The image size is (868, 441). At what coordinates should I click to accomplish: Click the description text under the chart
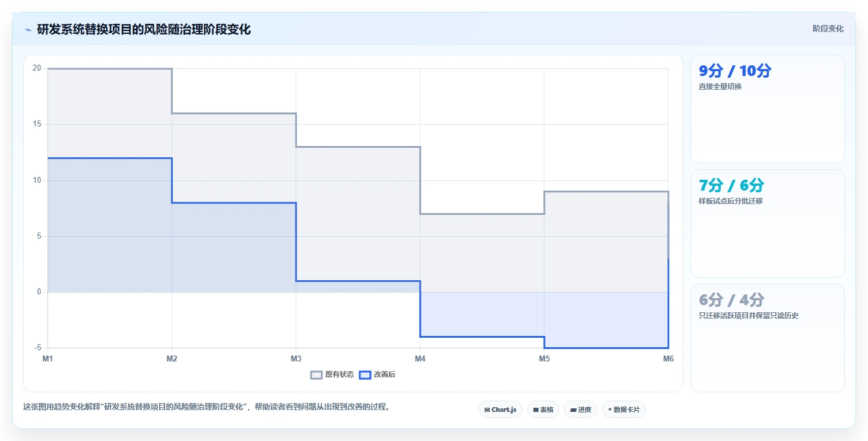pyautogui.click(x=206, y=407)
